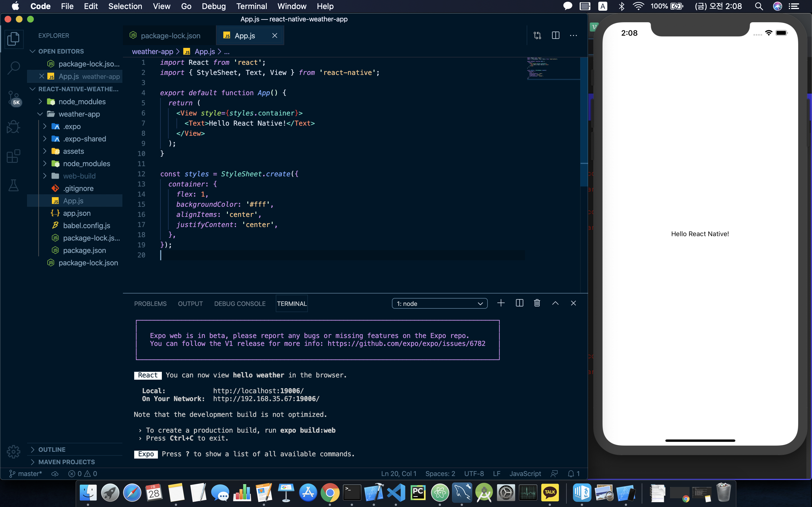Open the Search view in activity bar

pos(14,68)
